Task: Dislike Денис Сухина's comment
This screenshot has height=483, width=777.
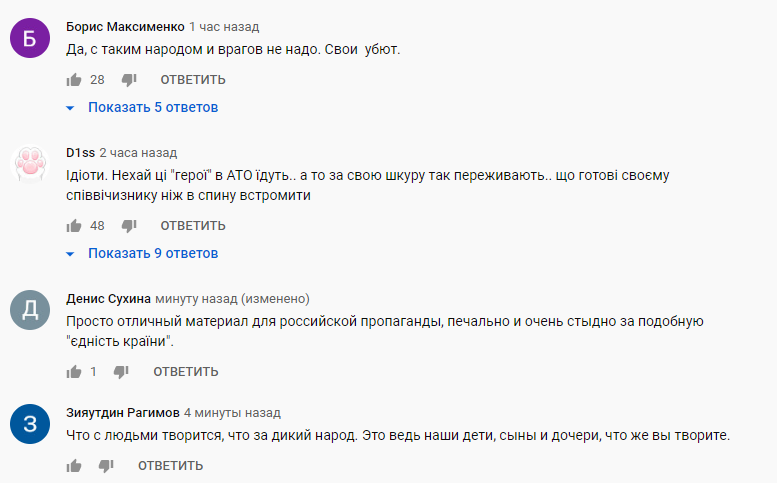Action: [x=121, y=372]
